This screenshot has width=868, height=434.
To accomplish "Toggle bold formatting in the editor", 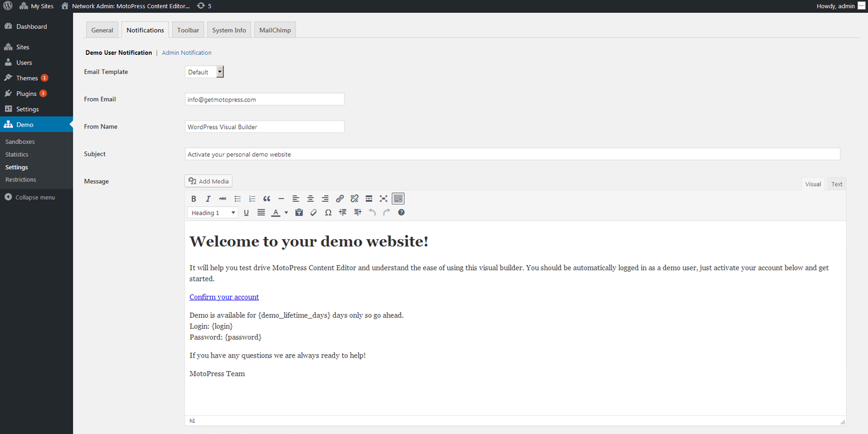I will tap(194, 199).
